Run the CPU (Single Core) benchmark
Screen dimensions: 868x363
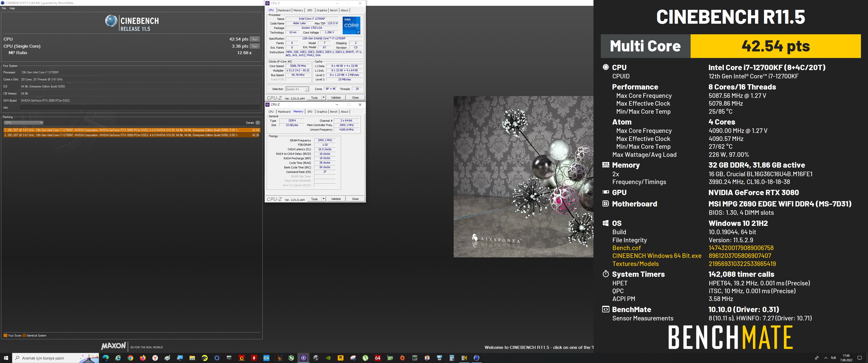(255, 46)
